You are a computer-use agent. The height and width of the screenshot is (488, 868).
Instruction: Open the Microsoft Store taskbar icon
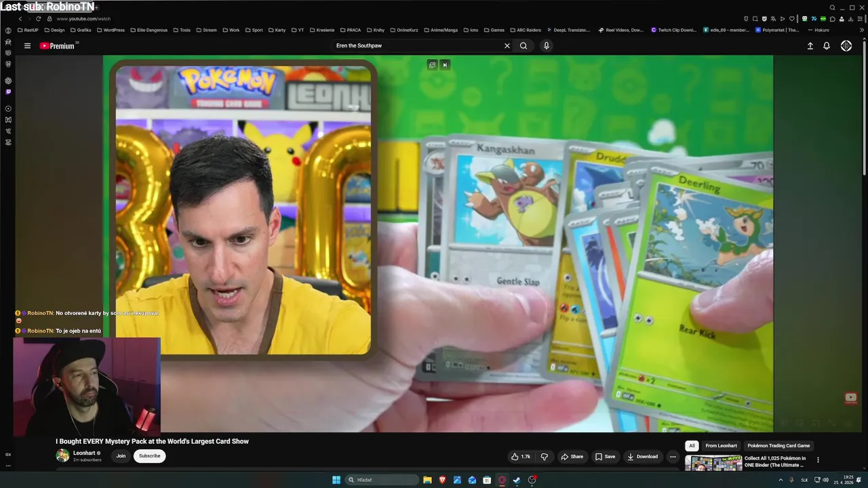click(487, 480)
